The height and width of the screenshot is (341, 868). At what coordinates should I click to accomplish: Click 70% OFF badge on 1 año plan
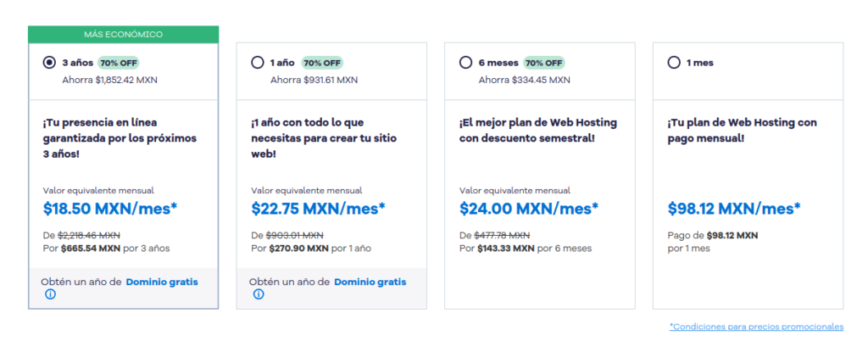322,63
